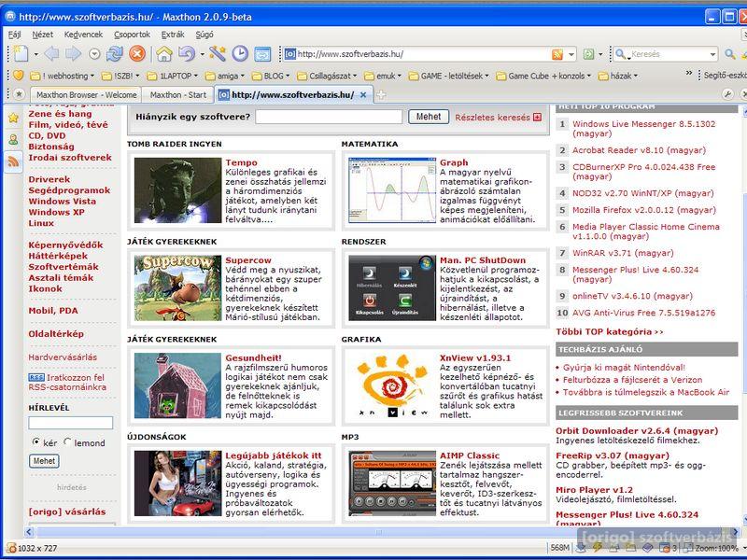Click the purple book status bar icon
This screenshot has width=747, height=560.
646,548
